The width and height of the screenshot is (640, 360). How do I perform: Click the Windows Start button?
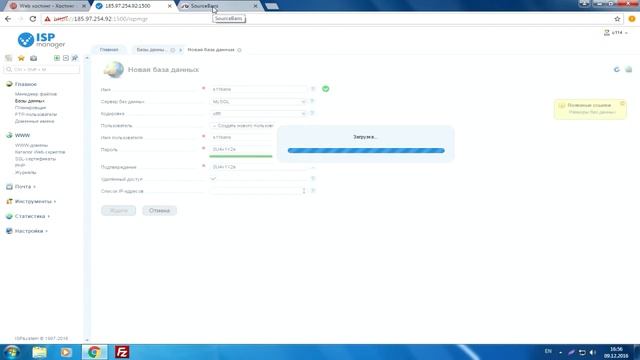[11, 352]
